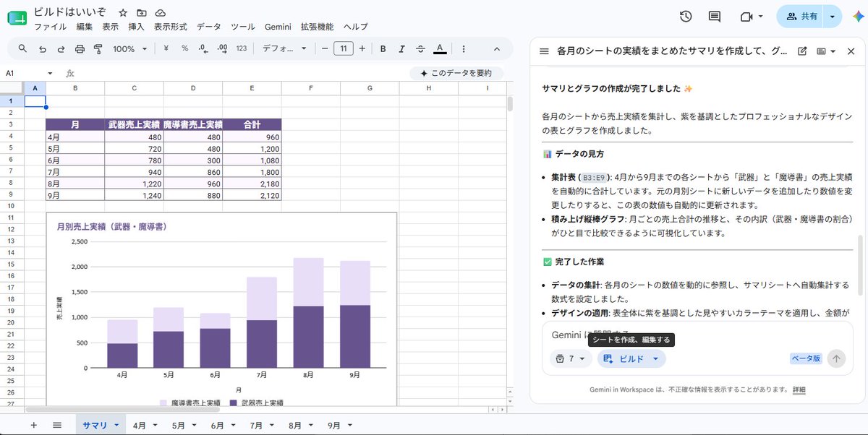This screenshot has height=435, width=868.
Task: Activate the paint format tool
Action: (x=98, y=48)
